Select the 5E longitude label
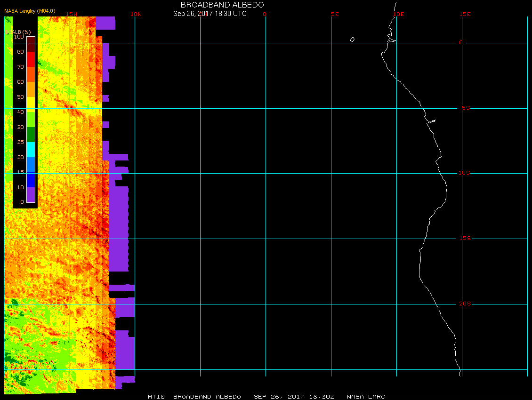The image size is (532, 400). [335, 14]
